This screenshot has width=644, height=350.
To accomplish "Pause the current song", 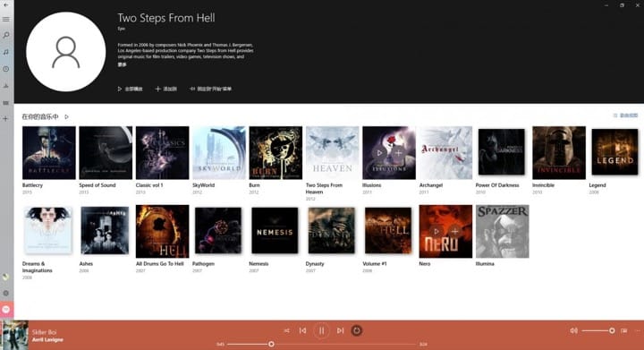I will [321, 330].
